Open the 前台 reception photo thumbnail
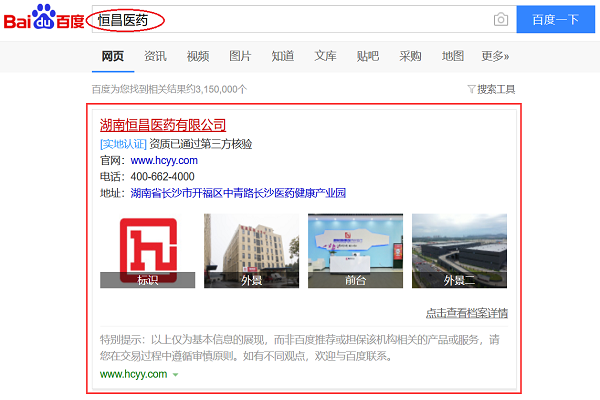The height and width of the screenshot is (400, 600). point(355,250)
